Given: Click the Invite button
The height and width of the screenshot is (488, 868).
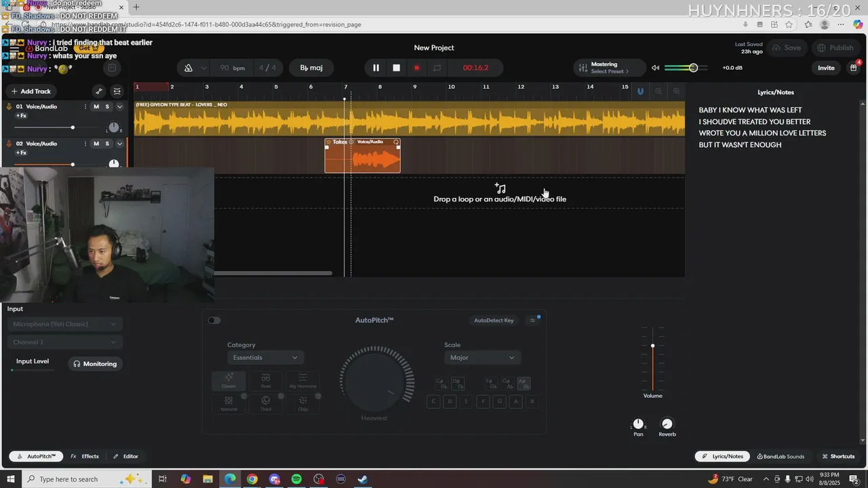Looking at the screenshot, I should click(x=826, y=68).
